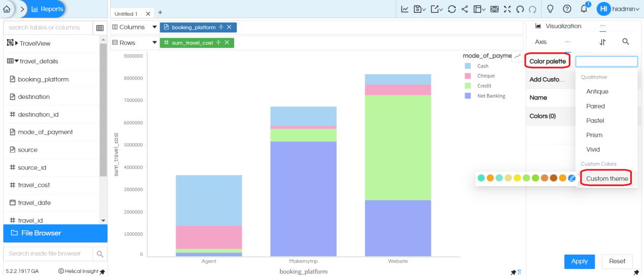This screenshot has height=277, width=644.
Task: Click the breadcrumb chevron after home
Action: coord(22,9)
